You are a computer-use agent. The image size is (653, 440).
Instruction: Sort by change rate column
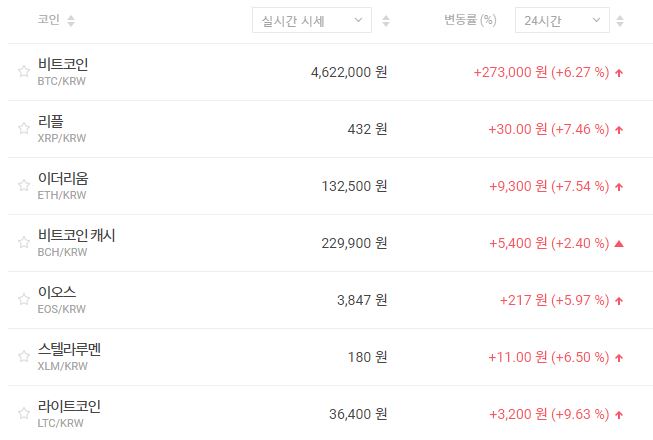620,21
